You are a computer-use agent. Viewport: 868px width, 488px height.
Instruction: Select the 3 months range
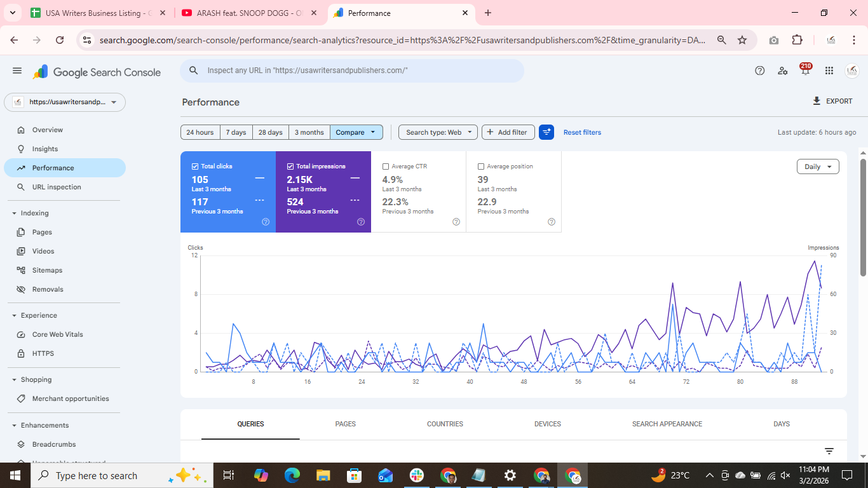click(309, 132)
